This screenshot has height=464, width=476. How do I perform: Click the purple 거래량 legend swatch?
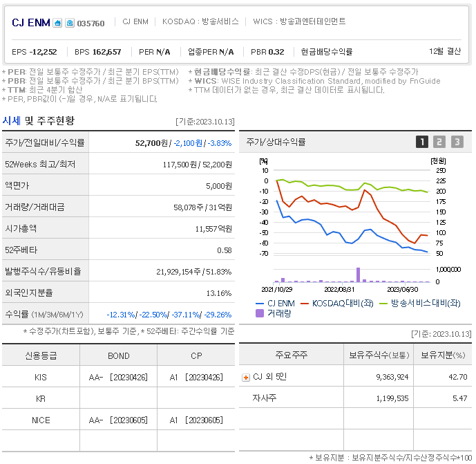260,313
